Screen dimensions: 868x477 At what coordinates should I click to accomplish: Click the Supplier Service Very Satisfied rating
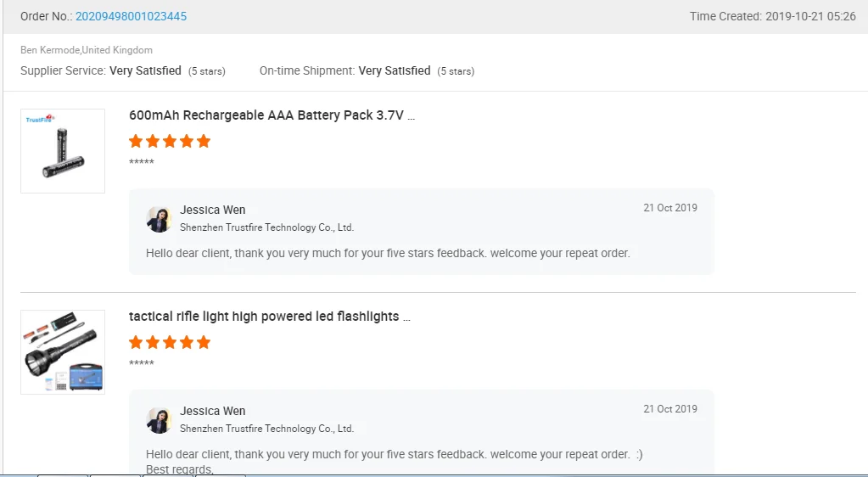(145, 71)
